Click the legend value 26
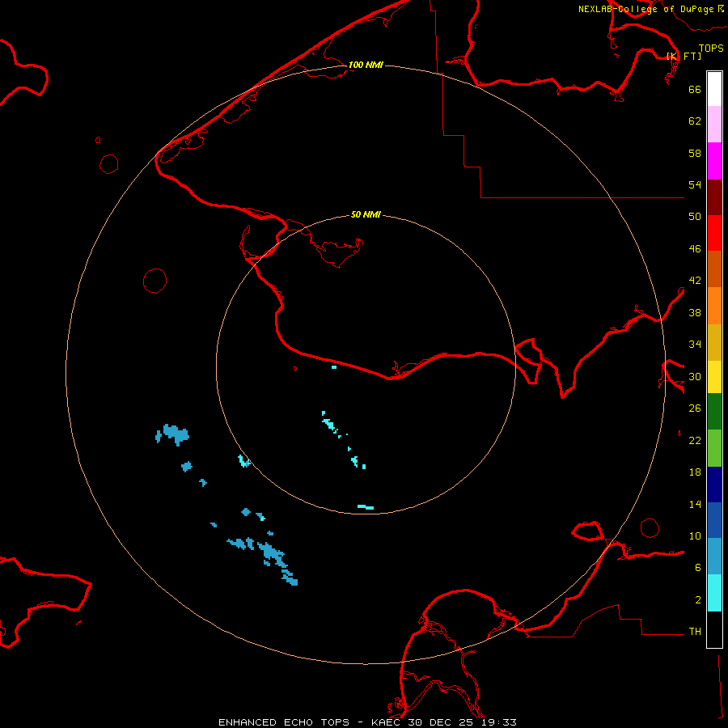Image resolution: width=728 pixels, height=728 pixels. click(x=695, y=408)
